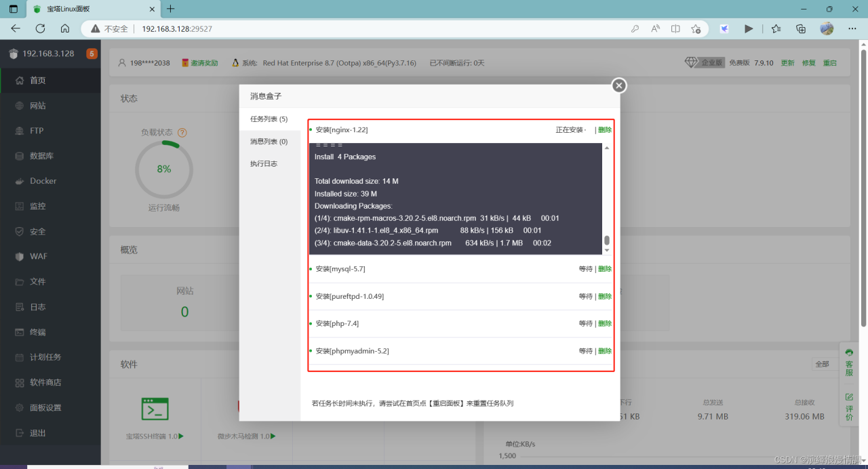This screenshot has width=868, height=469.
Task: Refresh the browser page
Action: tap(40, 28)
